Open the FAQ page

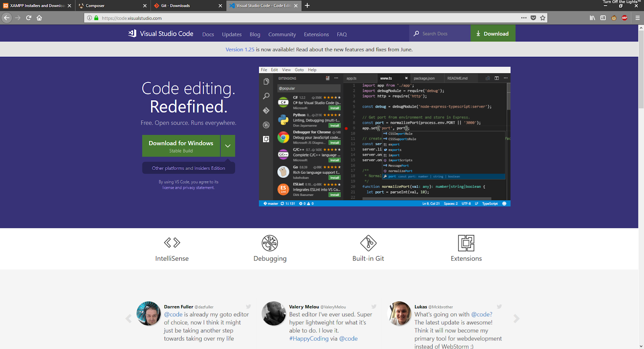coord(342,34)
